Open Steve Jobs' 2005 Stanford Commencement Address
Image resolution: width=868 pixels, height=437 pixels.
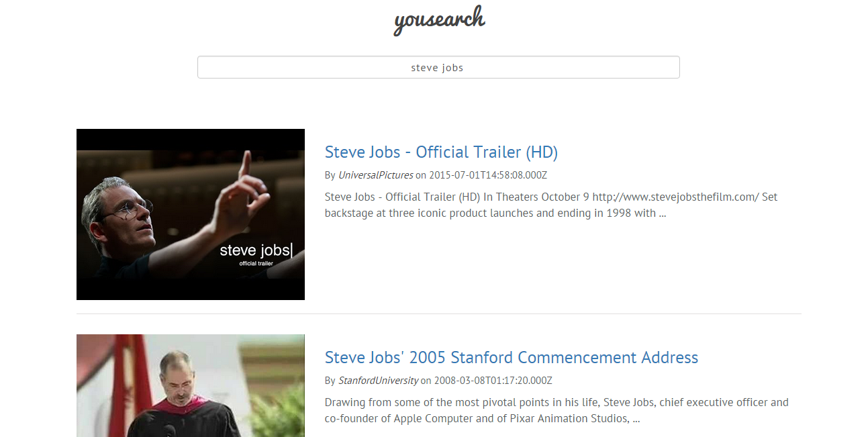(511, 358)
